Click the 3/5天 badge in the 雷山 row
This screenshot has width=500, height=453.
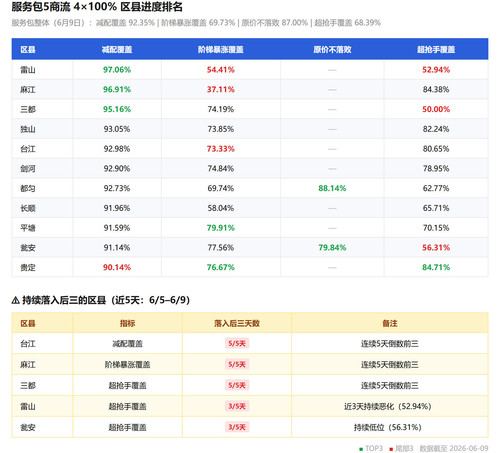pyautogui.click(x=237, y=406)
